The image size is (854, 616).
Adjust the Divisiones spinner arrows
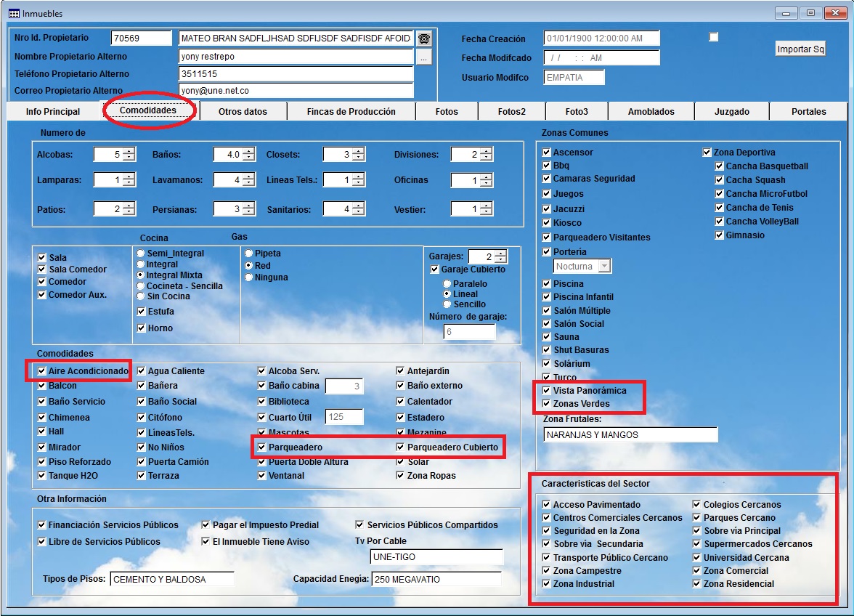(486, 155)
